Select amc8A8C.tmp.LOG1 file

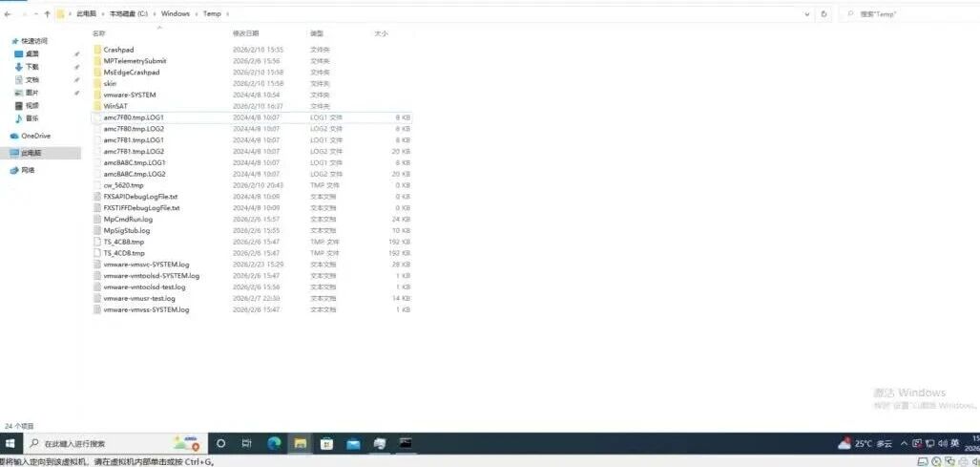(x=251, y=162)
